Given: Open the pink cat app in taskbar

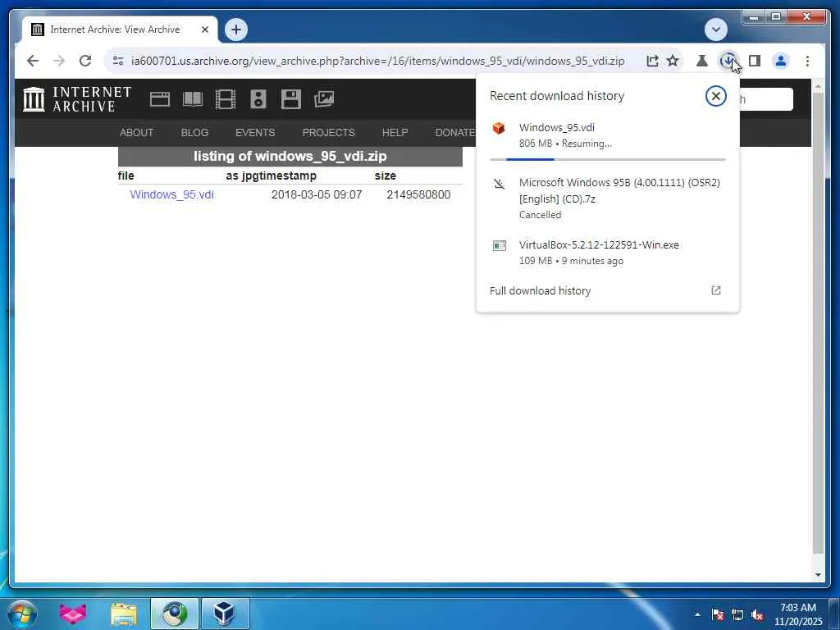Looking at the screenshot, I should click(x=73, y=614).
